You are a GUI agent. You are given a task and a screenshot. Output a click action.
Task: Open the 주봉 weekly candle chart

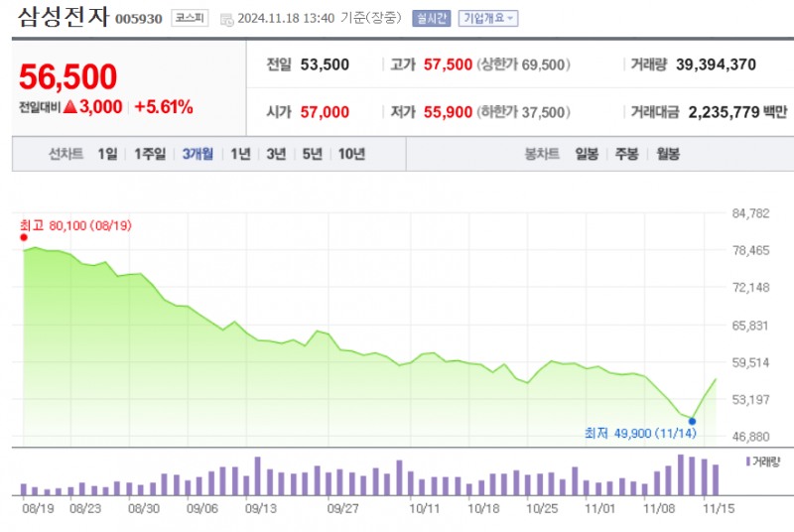(626, 154)
